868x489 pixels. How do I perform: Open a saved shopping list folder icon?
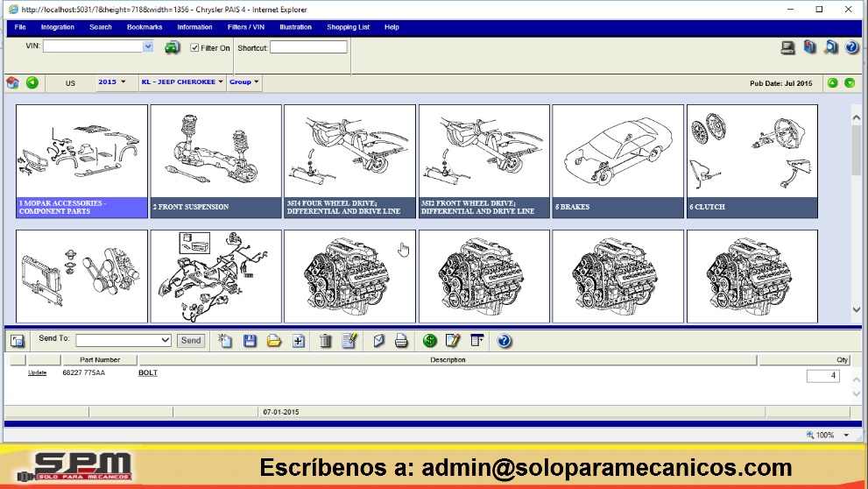point(274,341)
